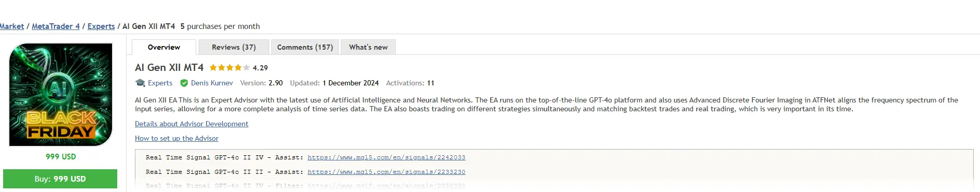Go to Market breadcrumb link
This screenshot has height=192, width=980.
[12, 26]
